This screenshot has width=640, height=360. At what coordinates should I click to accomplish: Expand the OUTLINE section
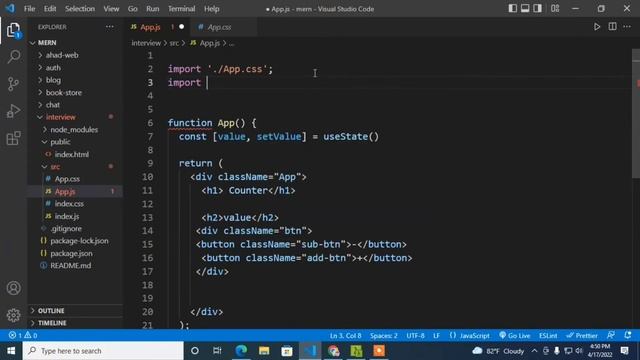[x=75, y=311]
